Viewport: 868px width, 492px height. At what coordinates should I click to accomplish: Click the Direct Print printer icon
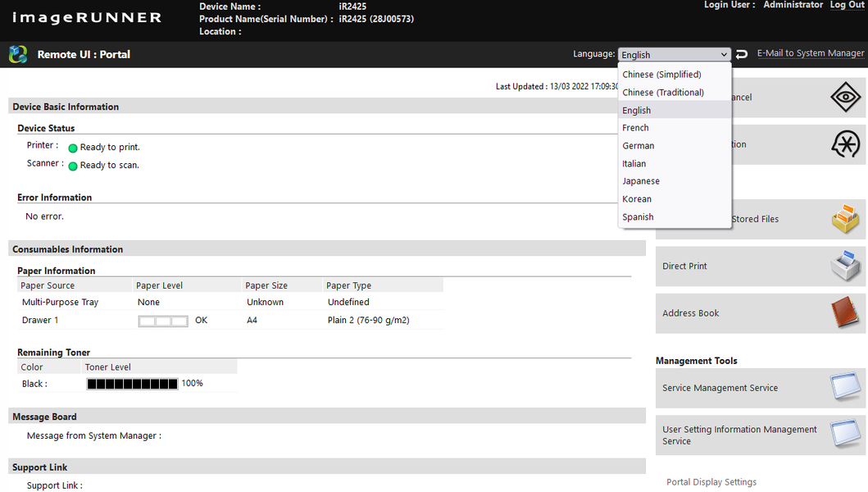pyautogui.click(x=845, y=266)
